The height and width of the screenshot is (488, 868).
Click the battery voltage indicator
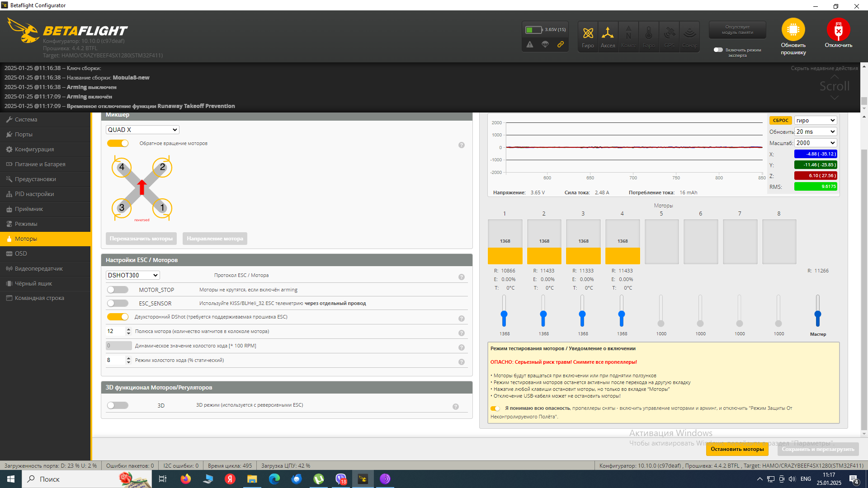click(545, 30)
